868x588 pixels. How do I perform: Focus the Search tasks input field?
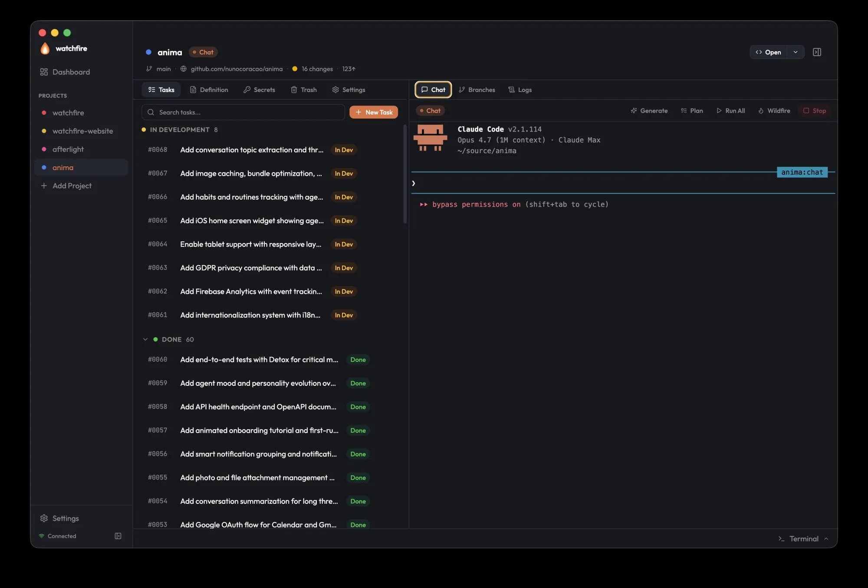[243, 112]
